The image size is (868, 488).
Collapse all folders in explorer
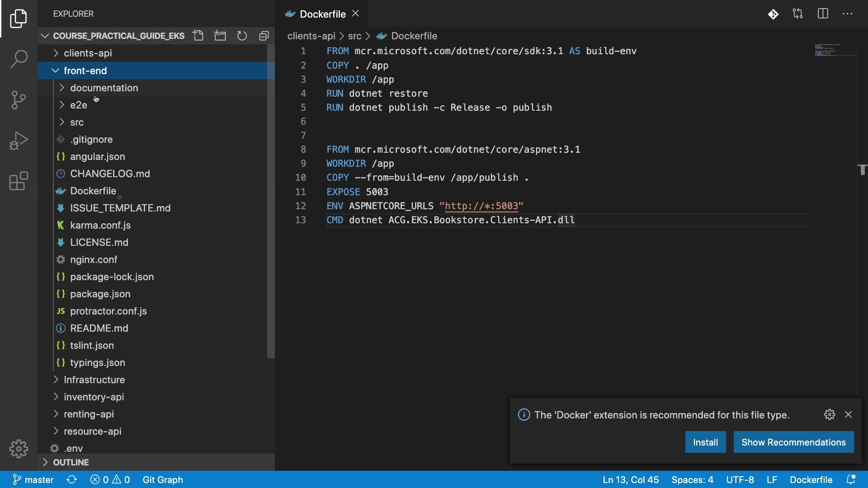264,36
